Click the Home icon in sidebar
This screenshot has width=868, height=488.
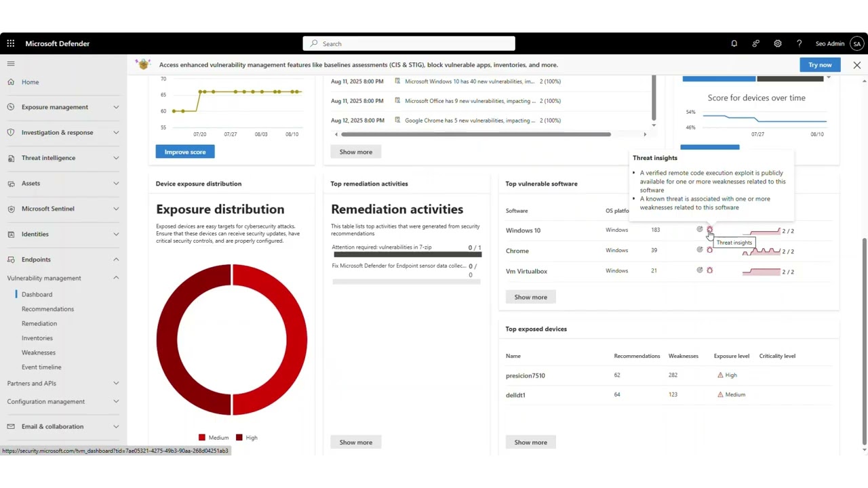pos(11,82)
